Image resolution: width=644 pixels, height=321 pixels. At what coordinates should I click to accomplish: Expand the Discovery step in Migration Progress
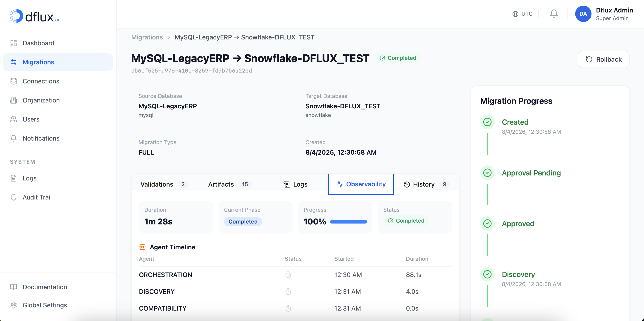(518, 274)
